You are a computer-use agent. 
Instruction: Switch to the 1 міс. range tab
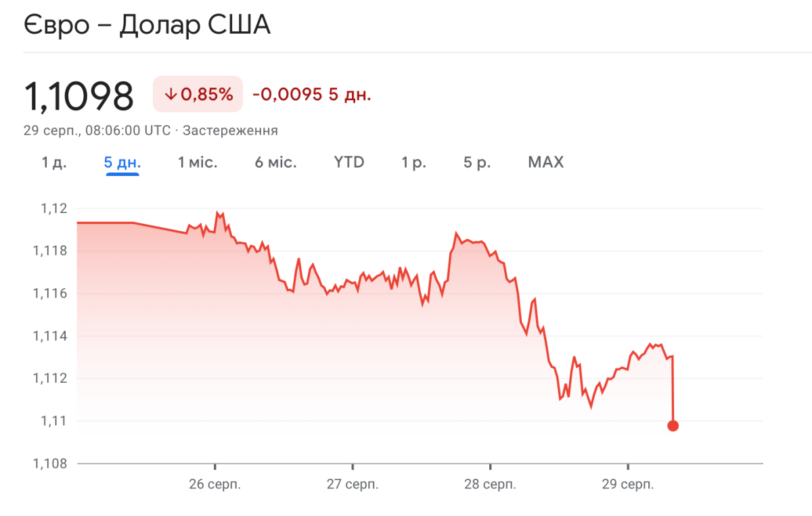[198, 162]
